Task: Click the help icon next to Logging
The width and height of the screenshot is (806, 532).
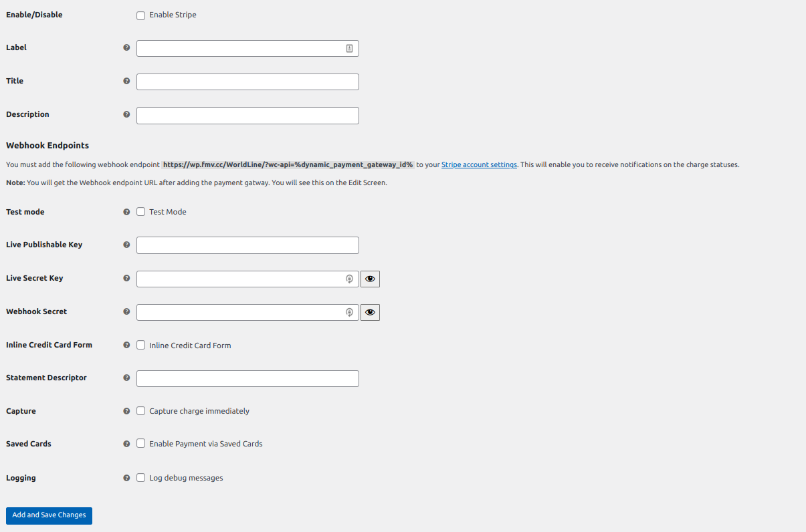Action: [x=126, y=479]
